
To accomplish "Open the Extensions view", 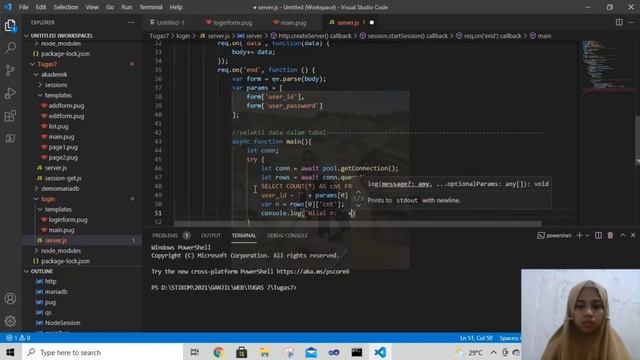I will pos(10,116).
